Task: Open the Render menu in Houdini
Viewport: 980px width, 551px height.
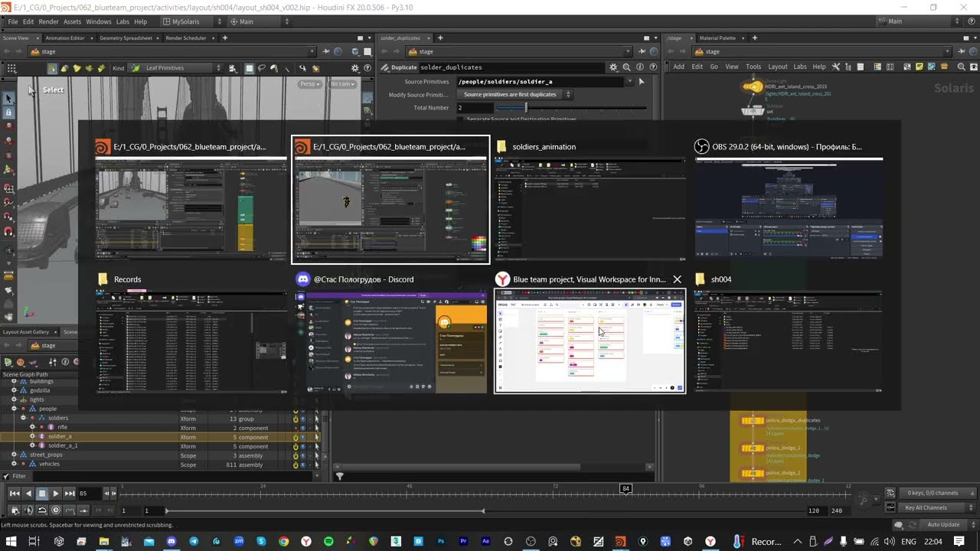Action: (48, 21)
